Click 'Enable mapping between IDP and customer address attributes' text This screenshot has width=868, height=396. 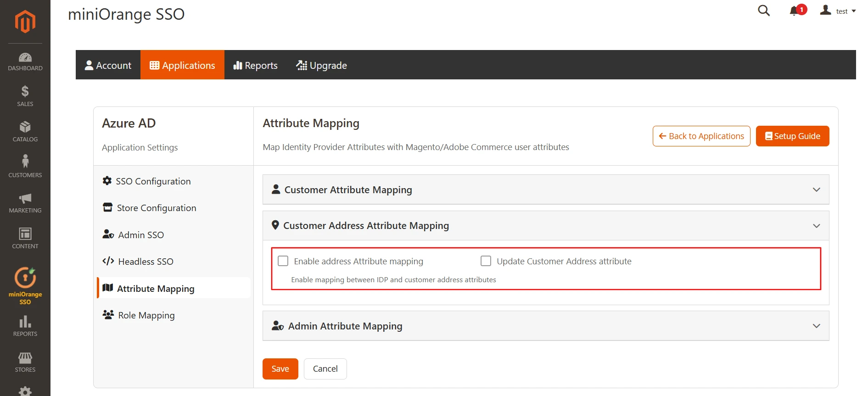(393, 280)
